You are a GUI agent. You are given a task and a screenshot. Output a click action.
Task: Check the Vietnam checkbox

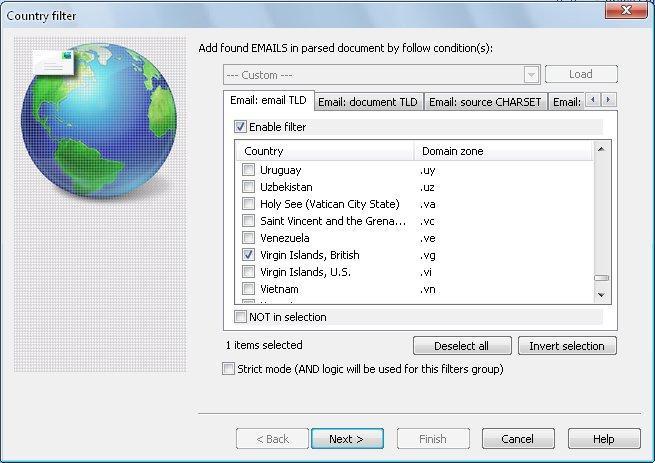pos(249,289)
